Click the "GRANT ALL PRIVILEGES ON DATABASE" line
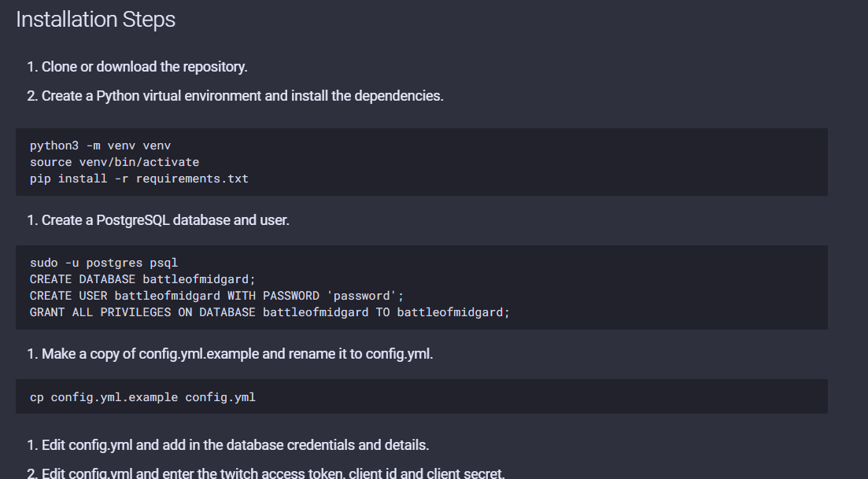The width and height of the screenshot is (868, 479). [x=270, y=312]
